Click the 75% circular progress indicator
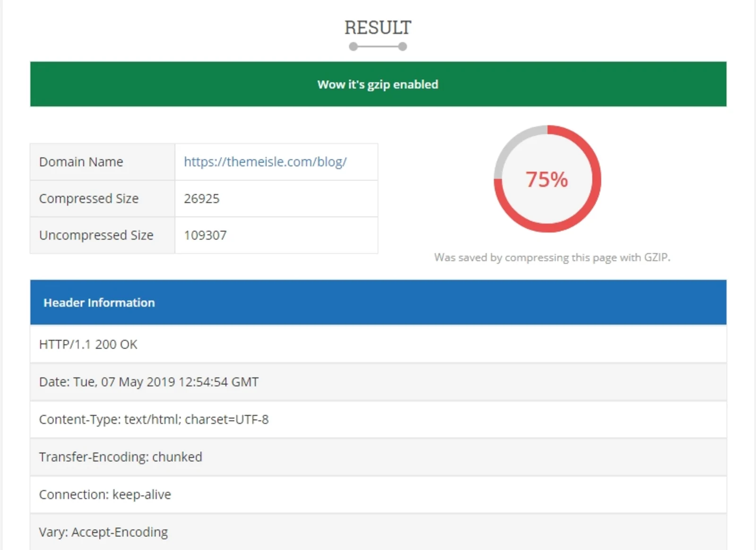The image size is (756, 550). (x=547, y=180)
